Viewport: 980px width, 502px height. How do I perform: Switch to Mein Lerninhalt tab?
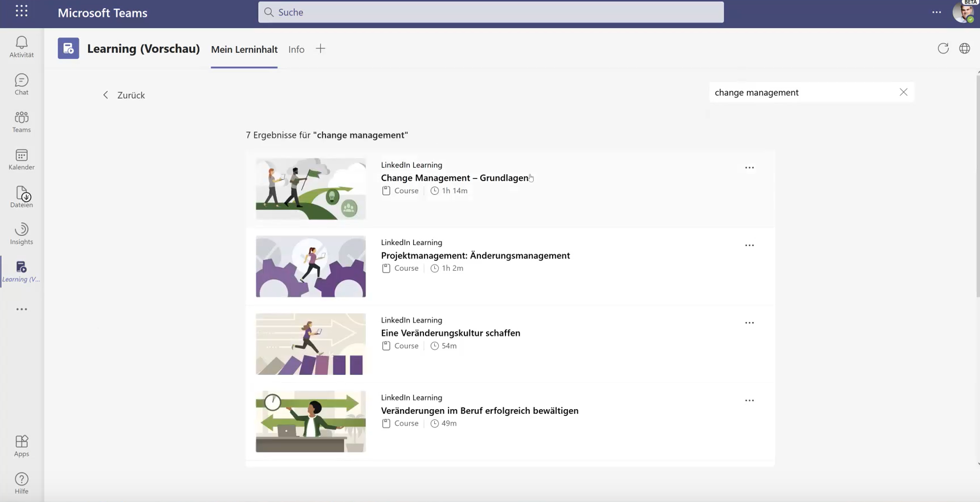[244, 49]
